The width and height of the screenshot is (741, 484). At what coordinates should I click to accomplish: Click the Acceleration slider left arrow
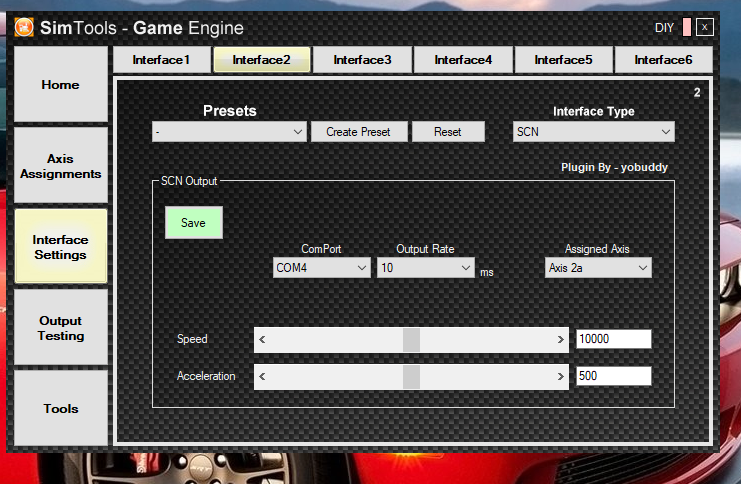click(262, 377)
